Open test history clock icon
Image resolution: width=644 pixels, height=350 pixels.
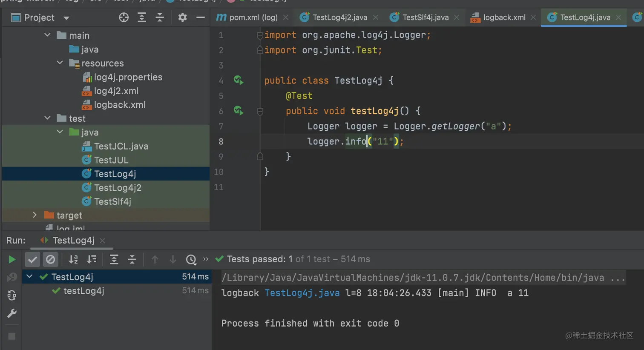click(191, 259)
